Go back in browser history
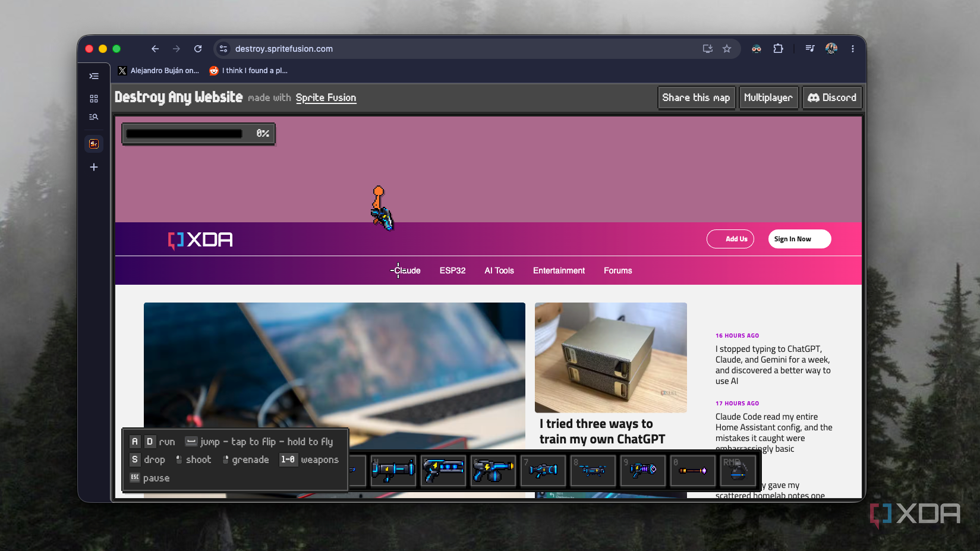The height and width of the screenshot is (551, 980). pyautogui.click(x=155, y=49)
